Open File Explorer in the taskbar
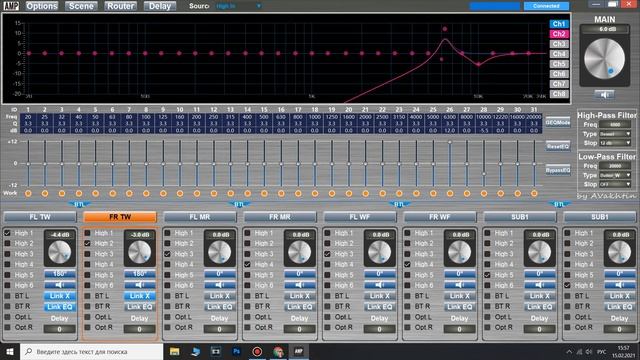Image resolution: width=640 pixels, height=360 pixels. pyautogui.click(x=175, y=351)
